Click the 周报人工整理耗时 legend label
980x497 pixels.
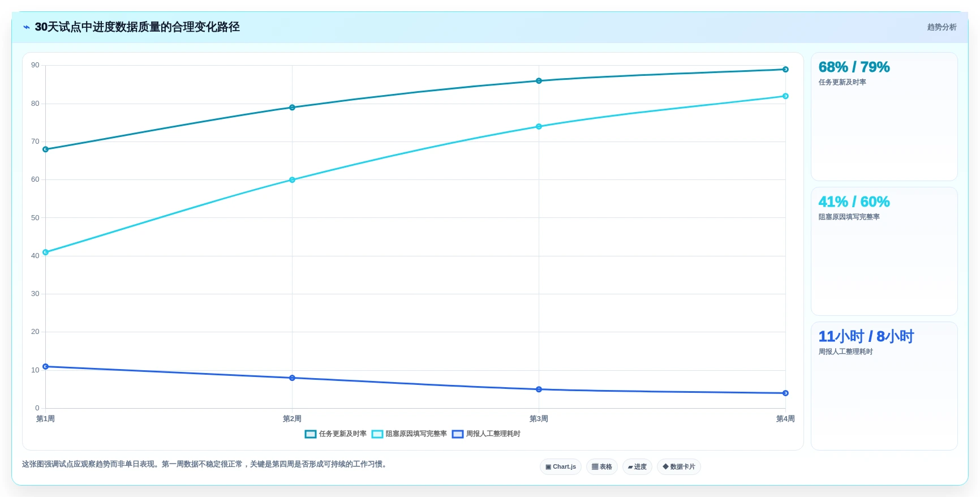click(493, 434)
